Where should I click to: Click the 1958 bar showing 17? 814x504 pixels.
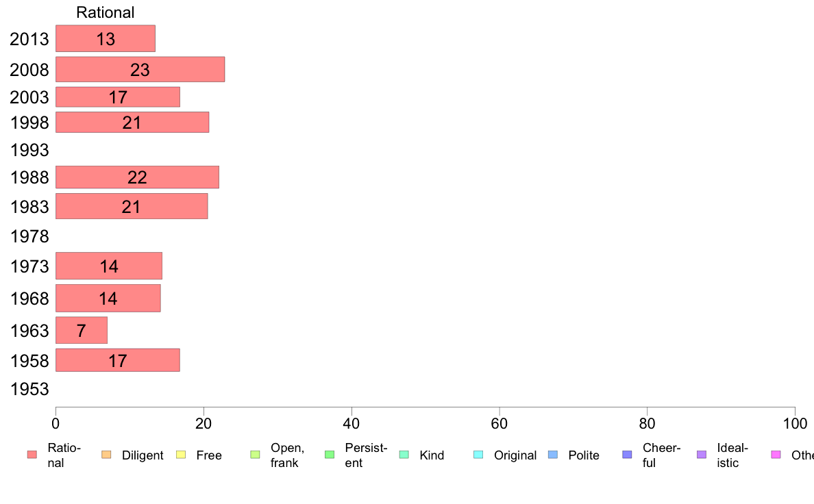pos(118,360)
